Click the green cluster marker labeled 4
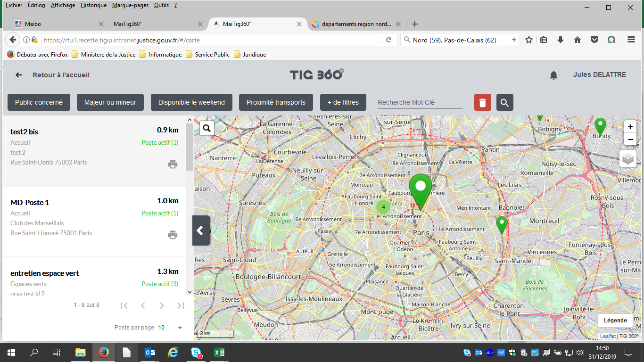Viewport: 644px width, 362px height. [x=383, y=207]
